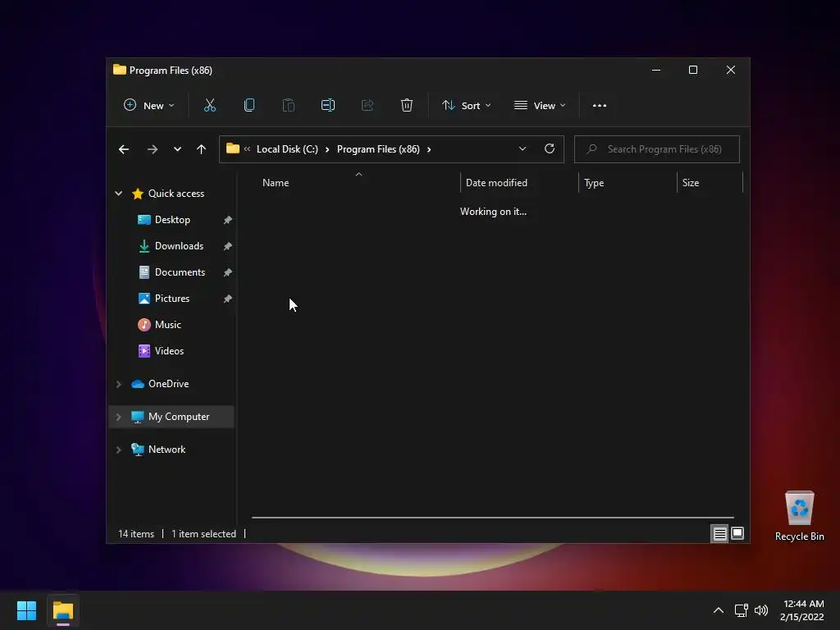This screenshot has width=840, height=630.
Task: Click Program Files (x86) breadcrumb
Action: click(x=378, y=149)
